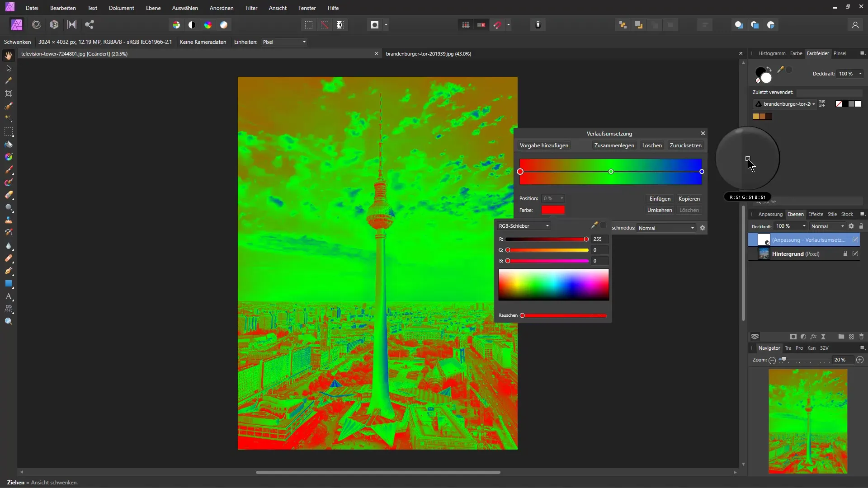868x488 pixels.
Task: Add mask layer icon in Layers panel
Action: coord(793,337)
